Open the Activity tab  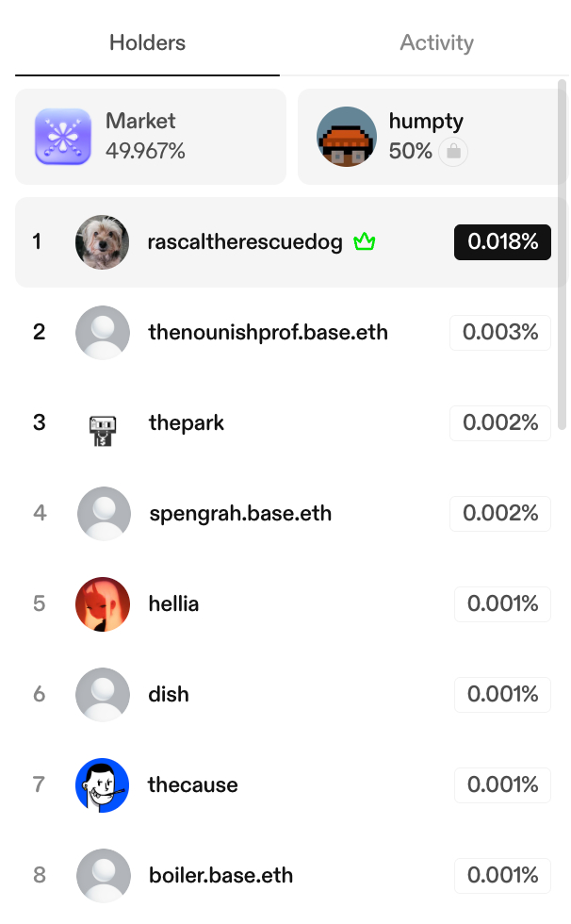(436, 43)
